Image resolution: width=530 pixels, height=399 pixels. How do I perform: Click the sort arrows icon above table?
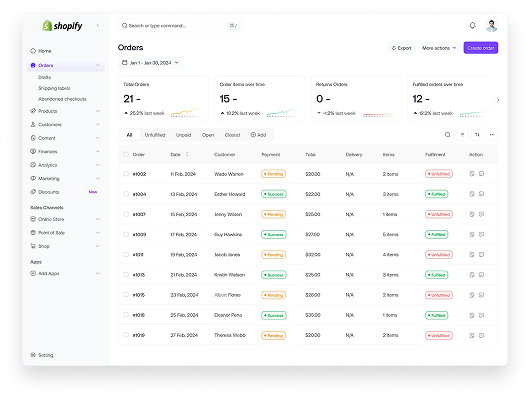[x=477, y=135]
